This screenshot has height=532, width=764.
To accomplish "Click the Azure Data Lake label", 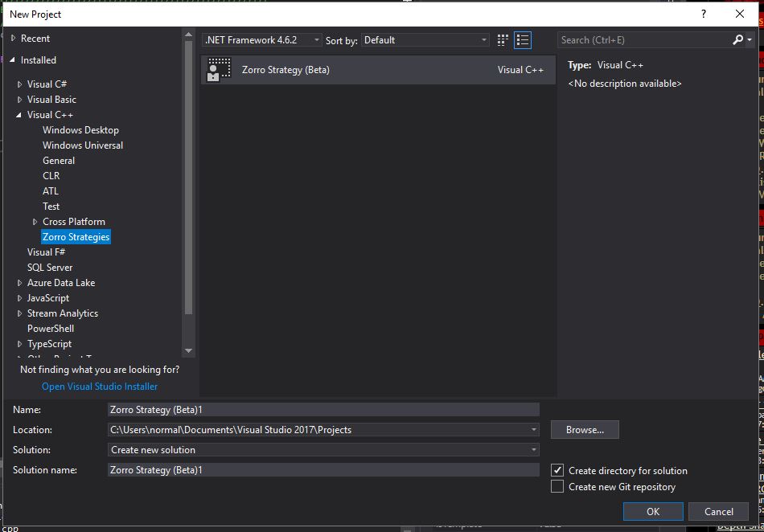I will click(61, 283).
